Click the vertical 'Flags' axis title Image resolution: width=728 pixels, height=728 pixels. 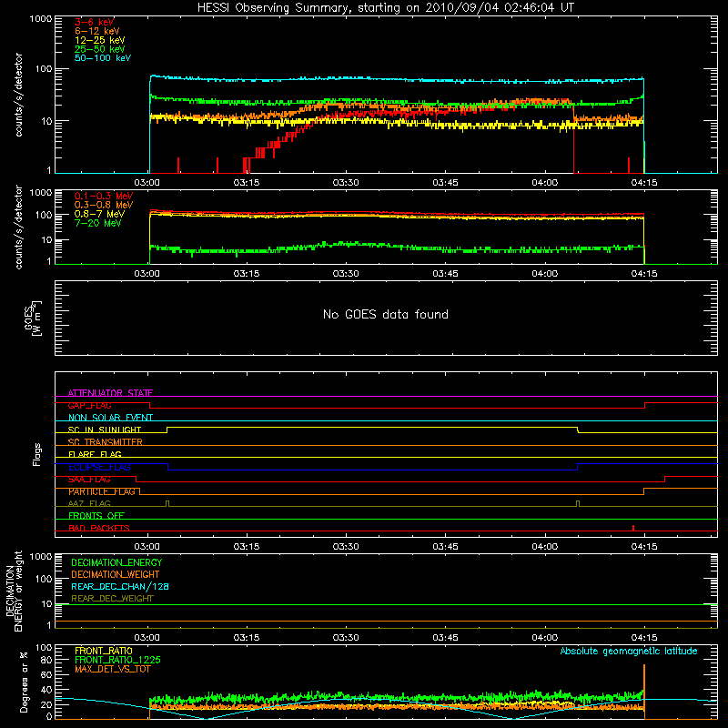pos(37,454)
